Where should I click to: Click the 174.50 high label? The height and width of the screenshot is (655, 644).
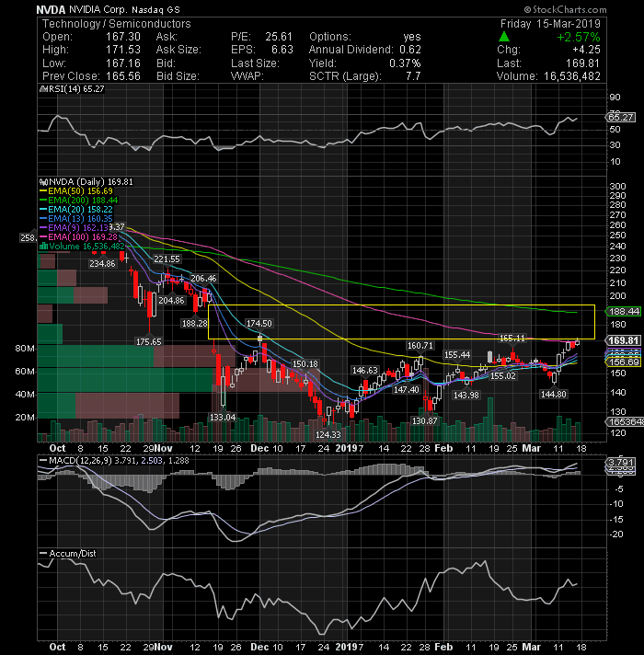[x=259, y=323]
